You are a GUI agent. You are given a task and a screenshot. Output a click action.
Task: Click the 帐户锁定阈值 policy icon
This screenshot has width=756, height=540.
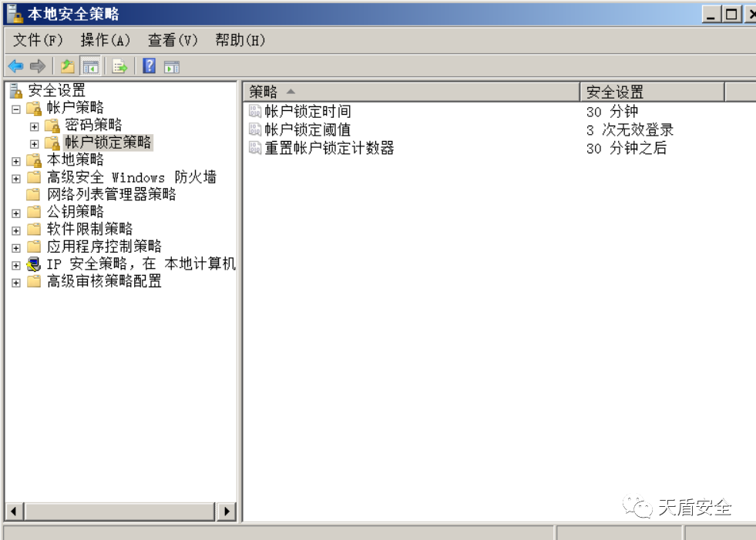(x=255, y=129)
